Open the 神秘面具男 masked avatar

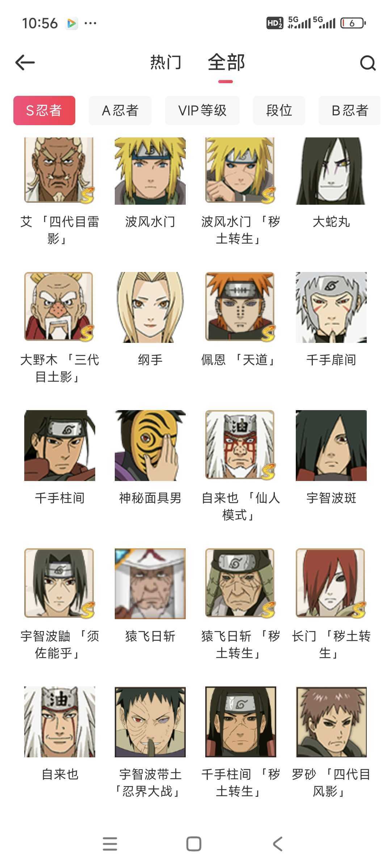tap(150, 446)
